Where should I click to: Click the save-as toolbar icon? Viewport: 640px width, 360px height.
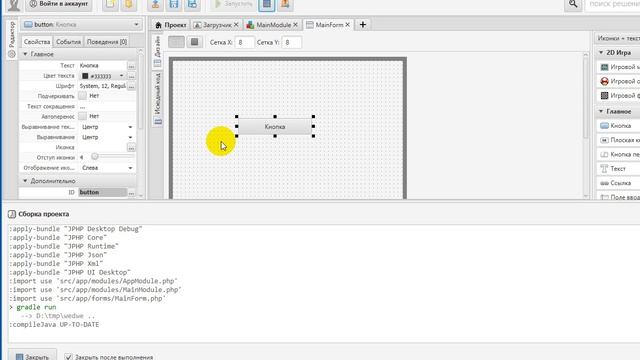pos(192,4)
